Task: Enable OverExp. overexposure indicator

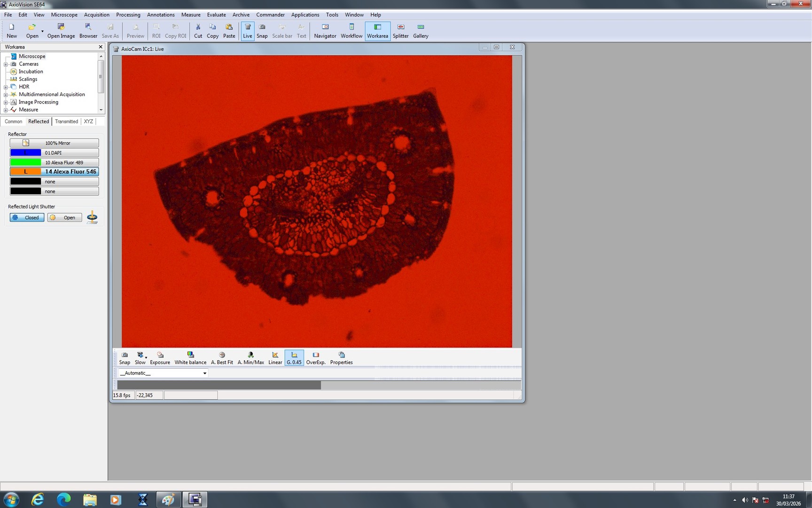Action: click(x=315, y=357)
